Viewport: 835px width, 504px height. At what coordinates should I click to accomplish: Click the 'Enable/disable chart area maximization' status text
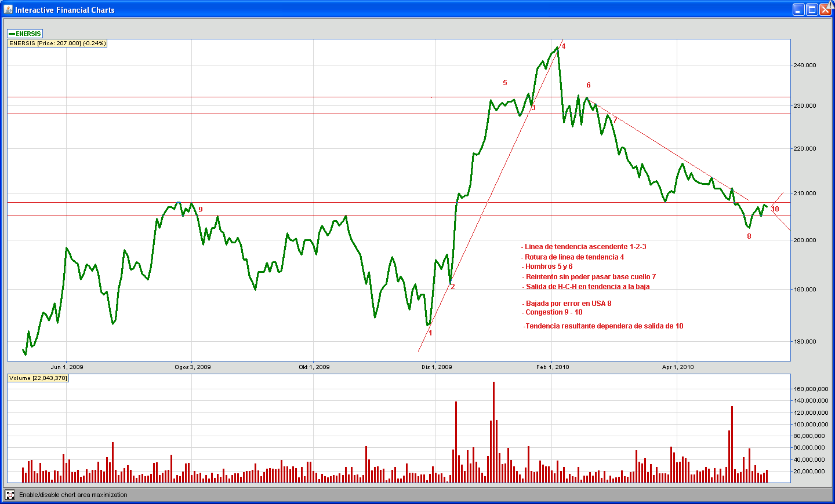tap(73, 495)
